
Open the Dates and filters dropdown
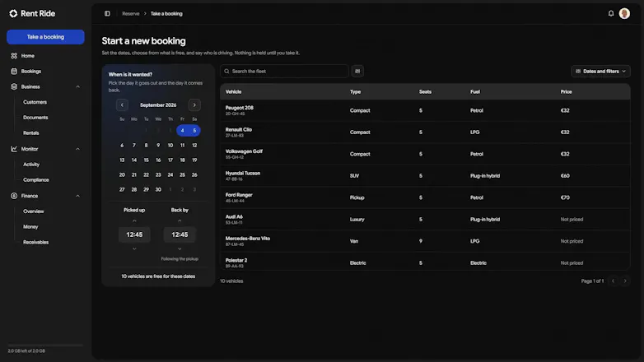click(600, 72)
